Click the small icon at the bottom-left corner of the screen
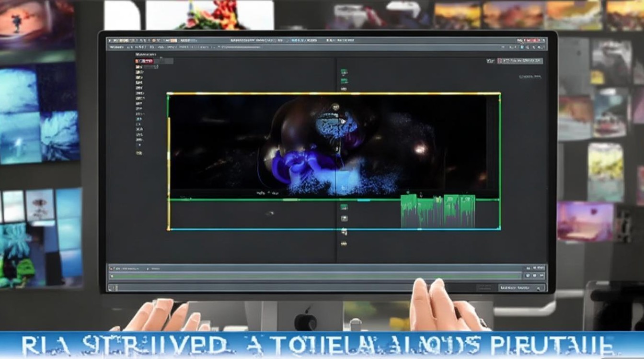 tap(112, 288)
